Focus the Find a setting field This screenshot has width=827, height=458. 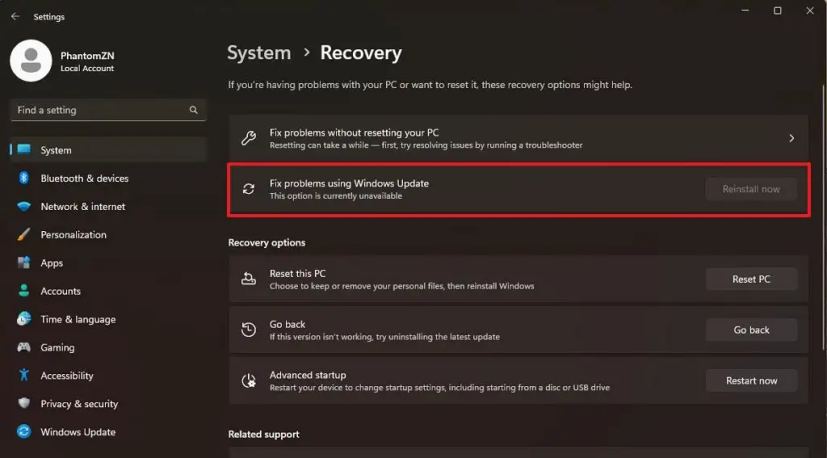[108, 110]
